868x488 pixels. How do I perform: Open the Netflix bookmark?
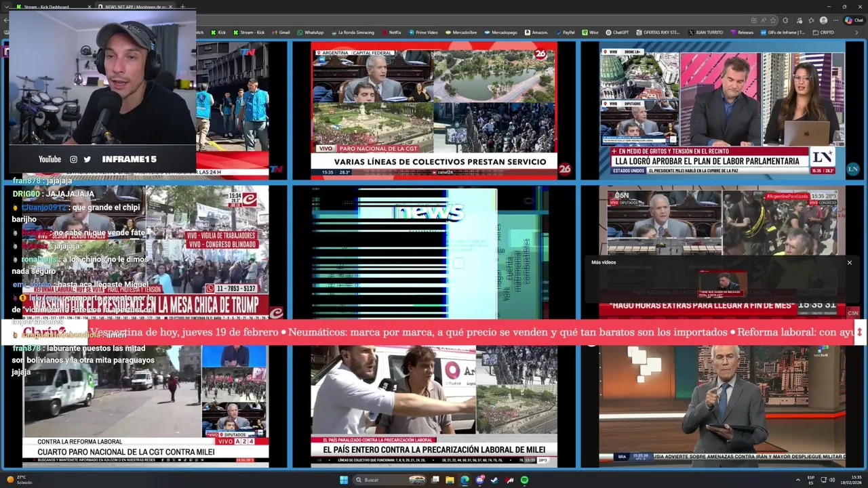click(x=391, y=32)
